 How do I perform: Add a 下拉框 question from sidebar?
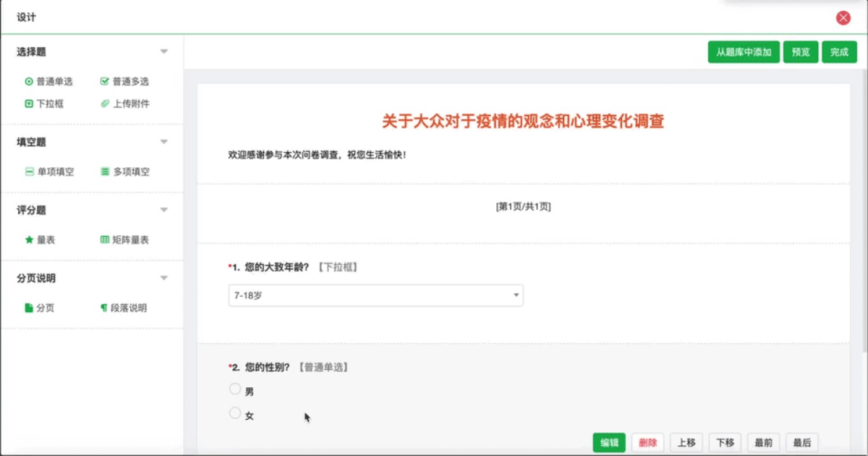click(x=45, y=104)
